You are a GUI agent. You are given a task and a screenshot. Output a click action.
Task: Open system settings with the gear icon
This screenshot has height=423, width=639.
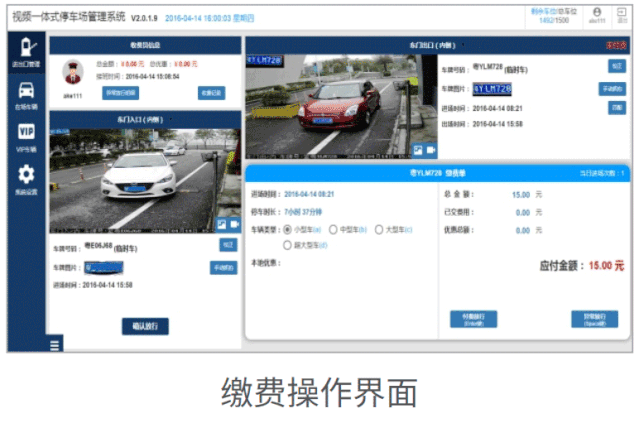[26, 180]
